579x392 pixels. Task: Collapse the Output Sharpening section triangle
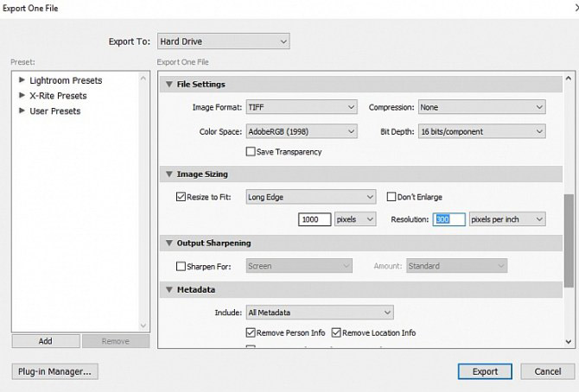click(169, 243)
